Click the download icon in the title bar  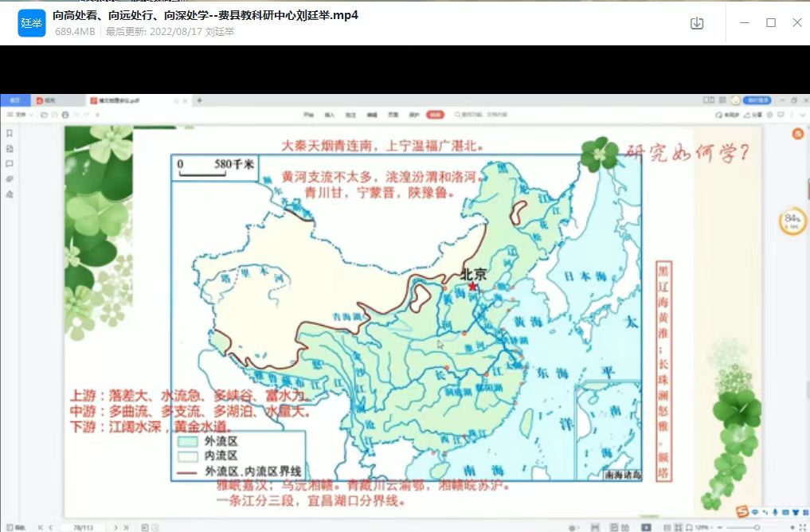pos(697,23)
